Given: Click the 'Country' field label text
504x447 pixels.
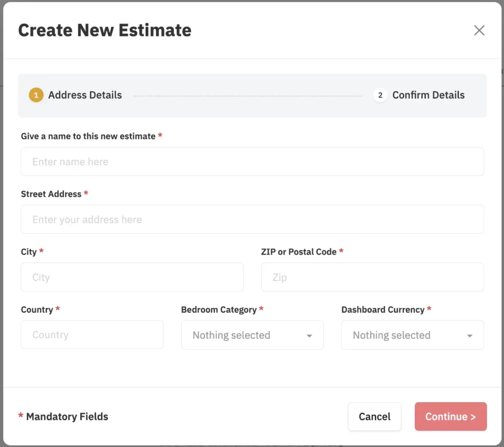Looking at the screenshot, I should [x=37, y=310].
